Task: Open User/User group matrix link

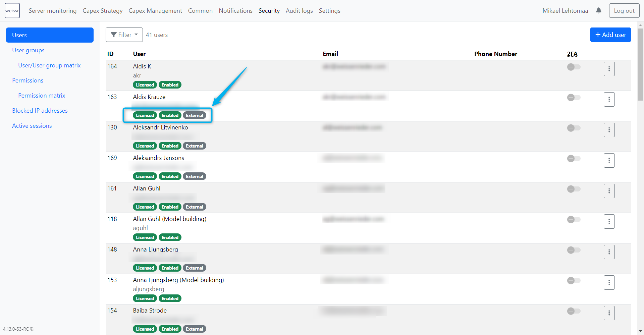Action: pos(49,65)
